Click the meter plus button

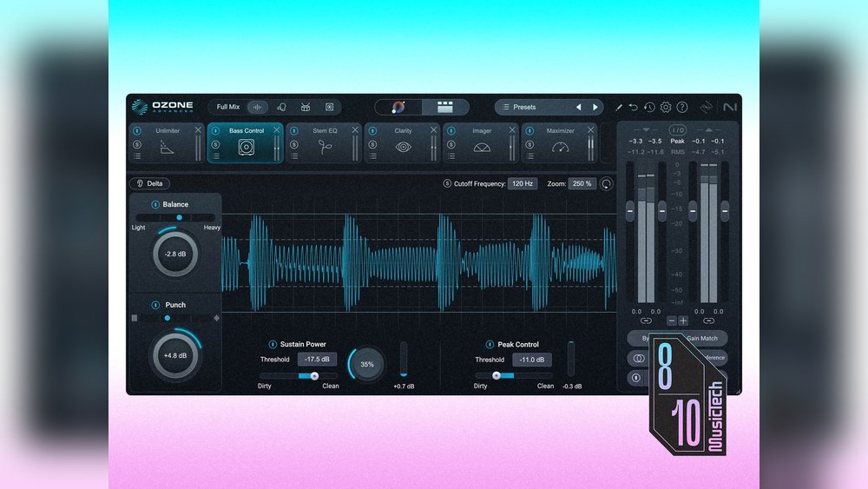[x=683, y=320]
